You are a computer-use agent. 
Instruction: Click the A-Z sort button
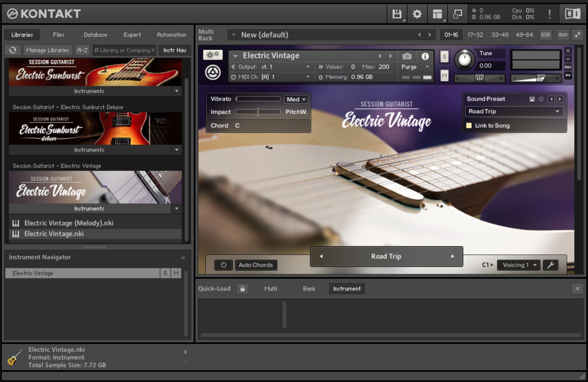[x=82, y=50]
